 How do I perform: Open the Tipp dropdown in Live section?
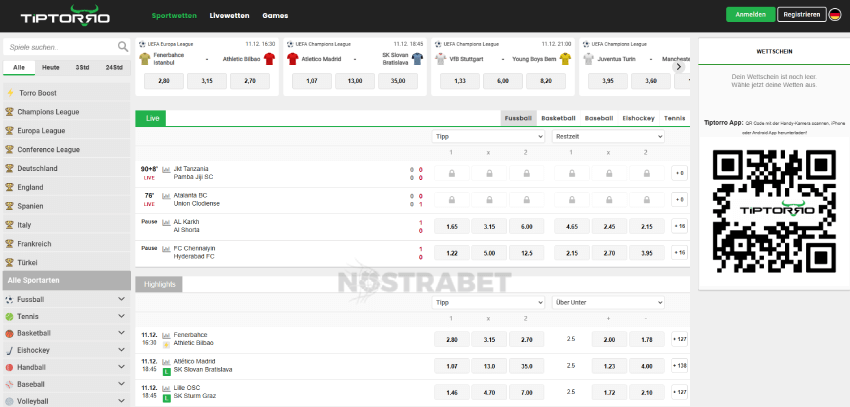point(488,137)
